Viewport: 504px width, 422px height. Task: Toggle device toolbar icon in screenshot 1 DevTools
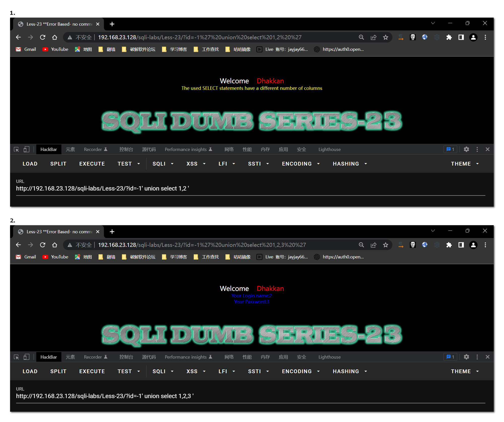pyautogui.click(x=26, y=149)
